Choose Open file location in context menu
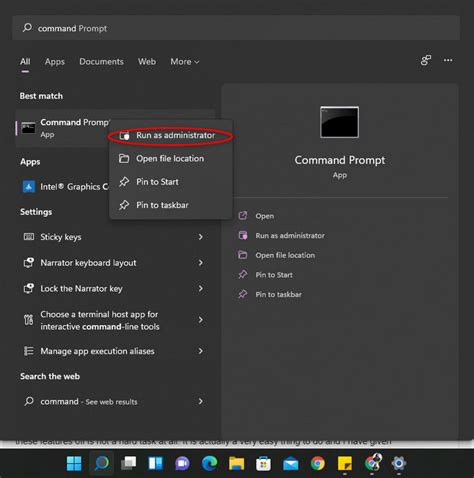Screen dimensions: 474x478 171,159
